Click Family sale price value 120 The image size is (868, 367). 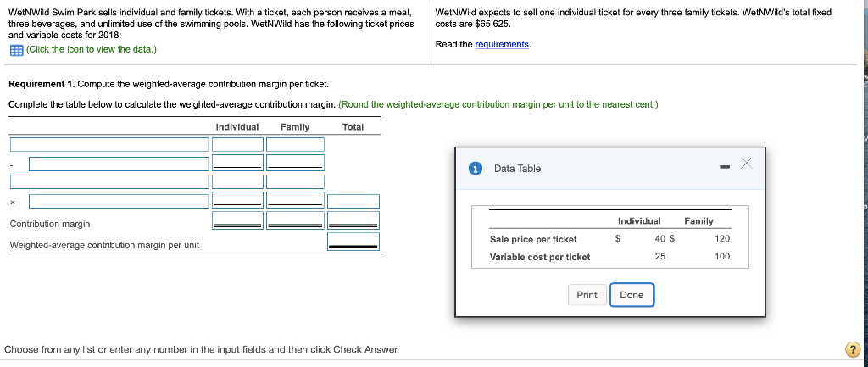[722, 238]
